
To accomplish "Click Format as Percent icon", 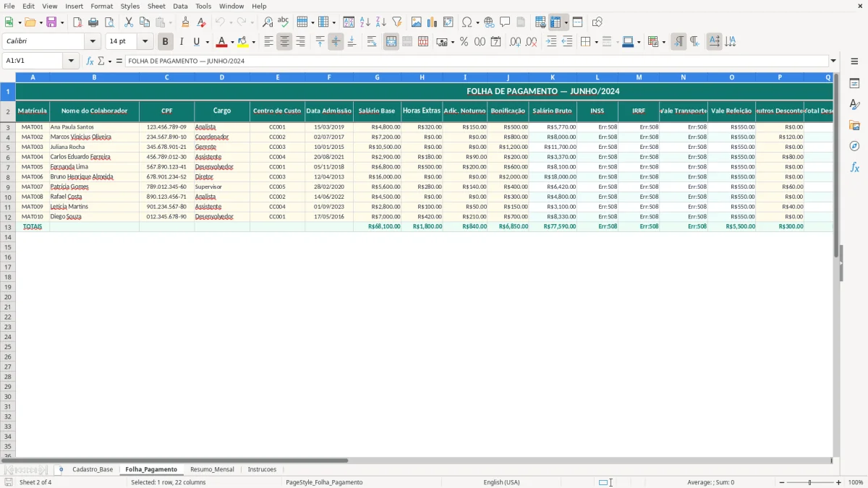I will tap(464, 42).
